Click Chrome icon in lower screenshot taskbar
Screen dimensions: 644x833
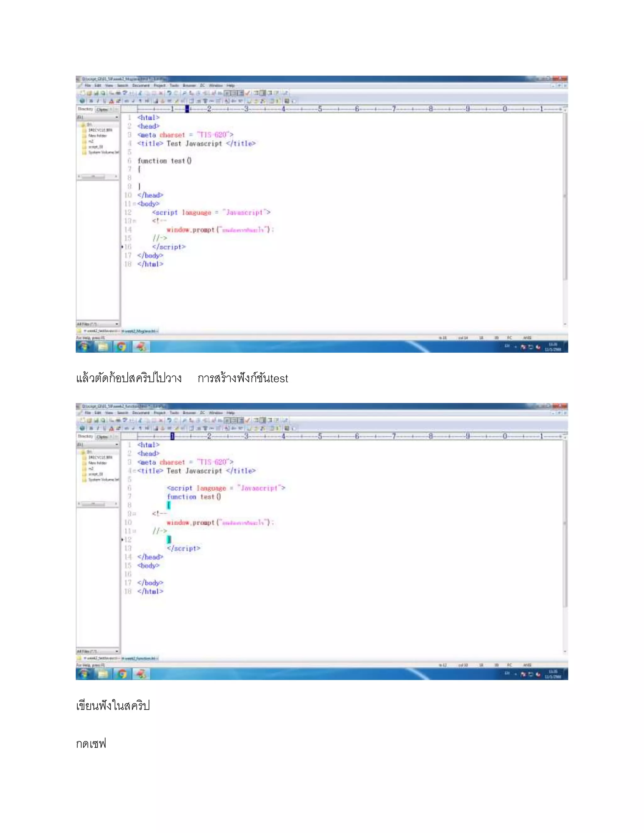click(121, 674)
